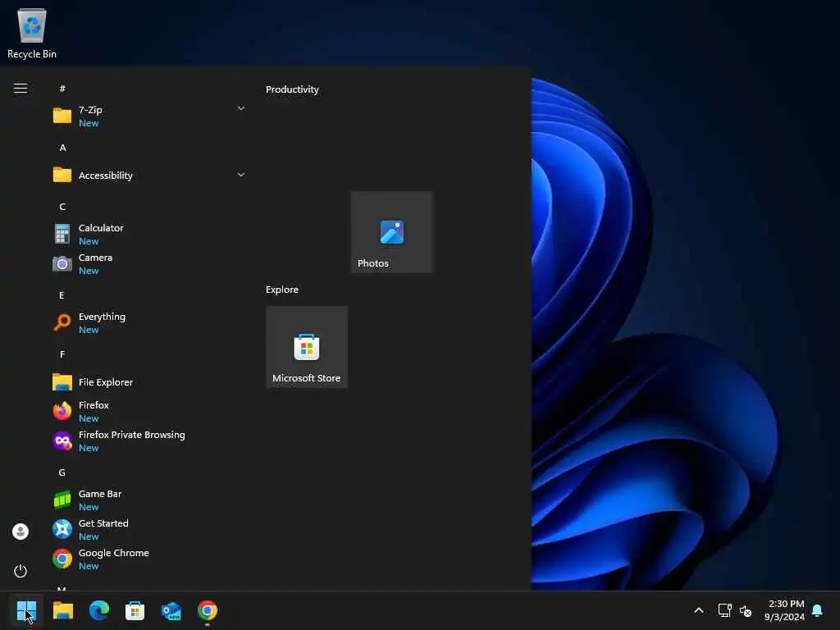Launch Google Chrome from the app list
The height and width of the screenshot is (630, 840).
click(148, 559)
